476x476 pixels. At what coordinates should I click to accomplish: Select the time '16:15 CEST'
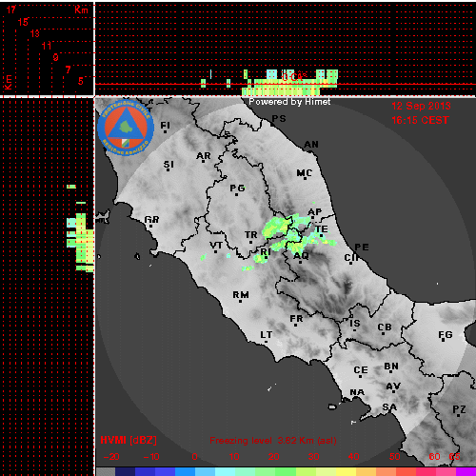click(420, 120)
